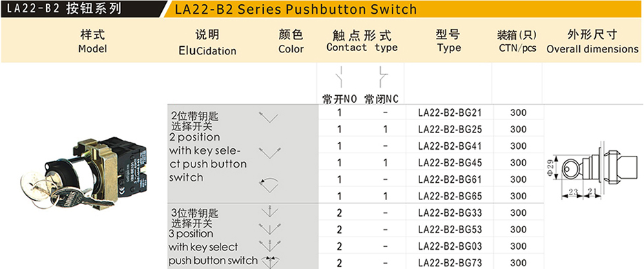644x269 pixels.
Task: Select the BG21 two-position switch angle icon
Action: point(269,117)
